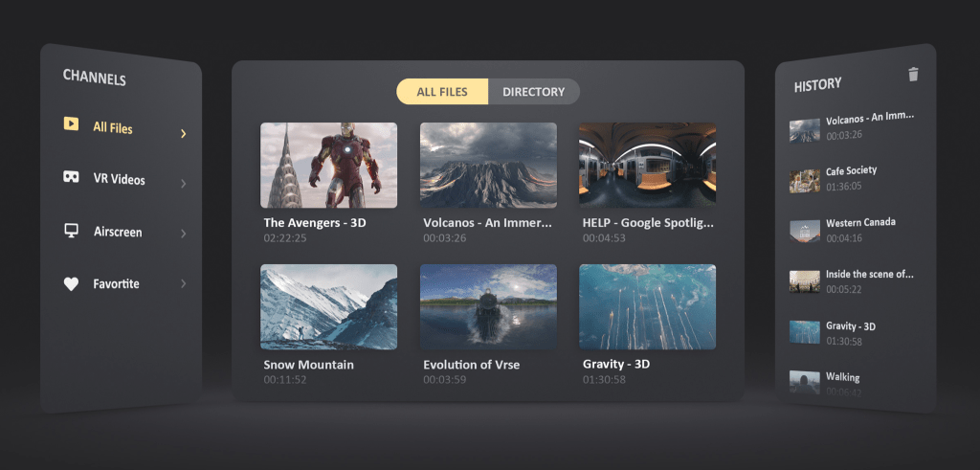Select the Favorite channel label

pos(116,283)
